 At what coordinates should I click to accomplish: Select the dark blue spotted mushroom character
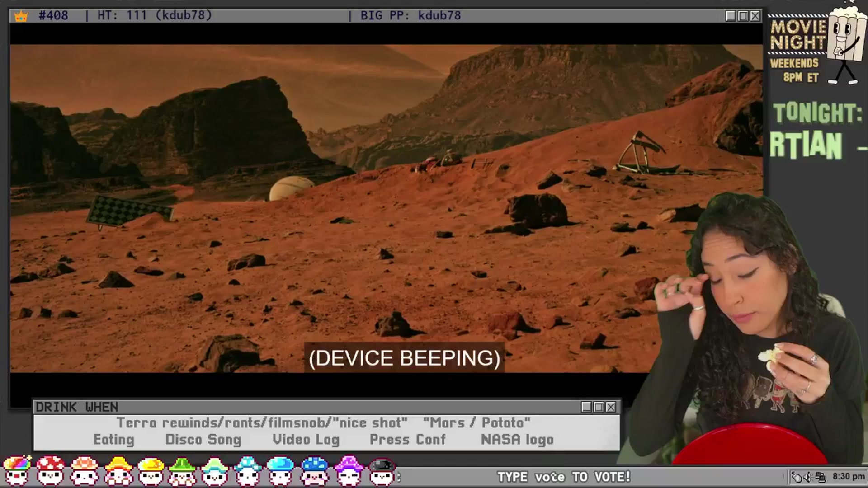[x=314, y=471]
